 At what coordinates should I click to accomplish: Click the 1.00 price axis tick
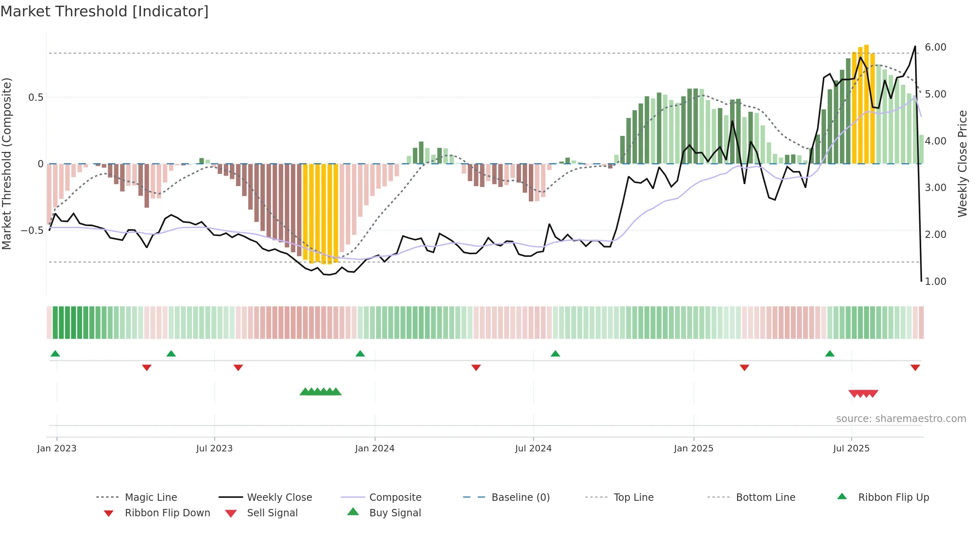(x=935, y=282)
